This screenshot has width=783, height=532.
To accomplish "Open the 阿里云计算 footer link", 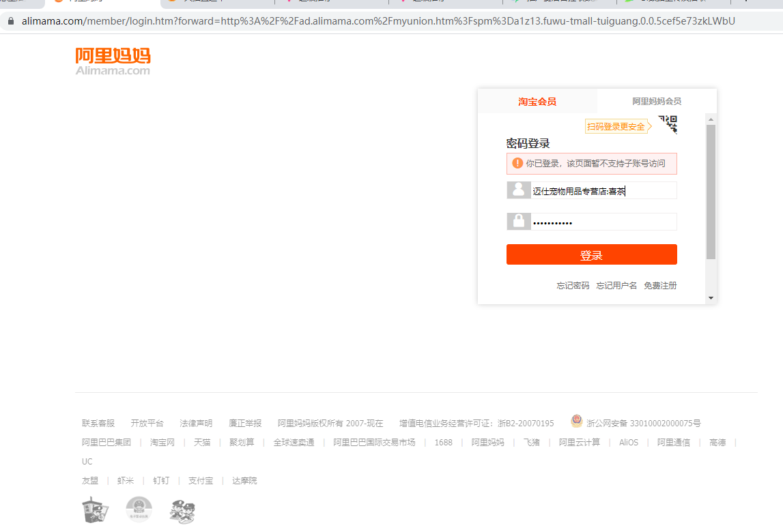I will pyautogui.click(x=580, y=442).
